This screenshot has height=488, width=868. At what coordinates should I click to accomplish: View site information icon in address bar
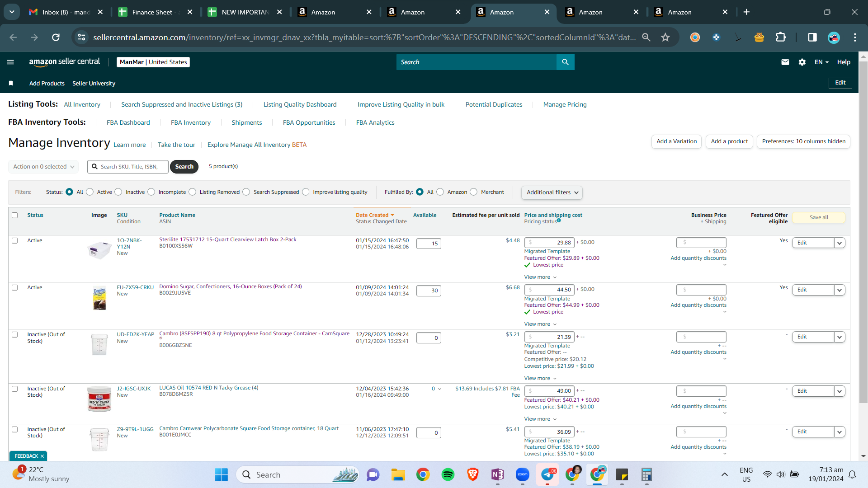point(81,37)
